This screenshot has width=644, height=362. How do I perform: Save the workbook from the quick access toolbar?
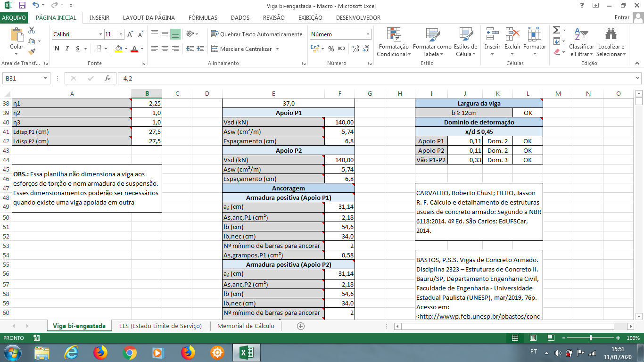tap(22, 5)
